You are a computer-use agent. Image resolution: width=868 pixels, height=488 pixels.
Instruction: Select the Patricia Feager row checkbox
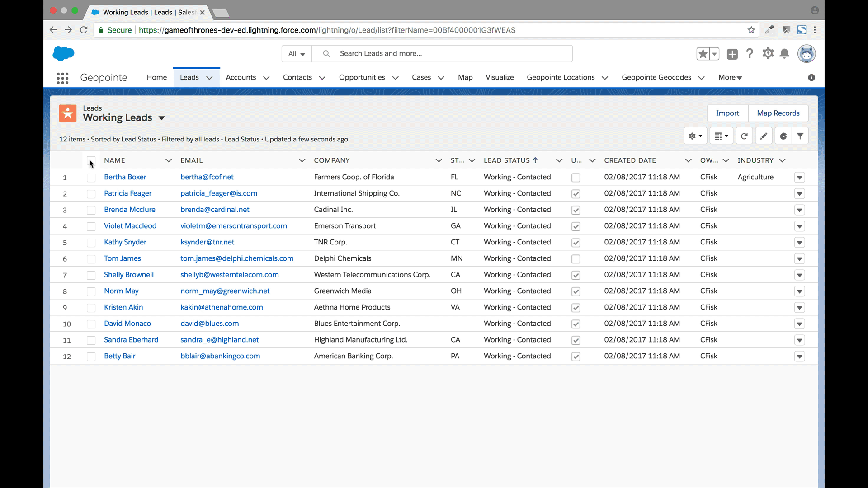pyautogui.click(x=91, y=194)
